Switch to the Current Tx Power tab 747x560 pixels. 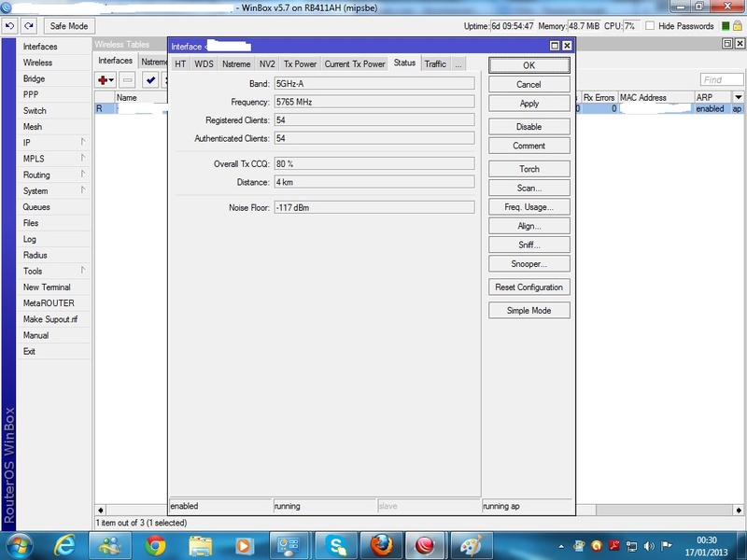pos(355,63)
